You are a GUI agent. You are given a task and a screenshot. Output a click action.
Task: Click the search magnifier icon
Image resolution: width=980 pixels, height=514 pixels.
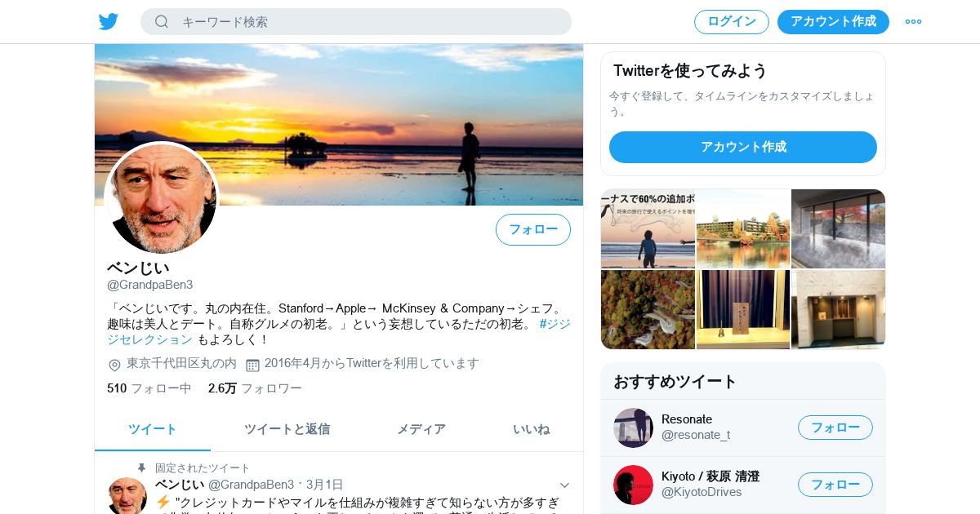point(162,21)
